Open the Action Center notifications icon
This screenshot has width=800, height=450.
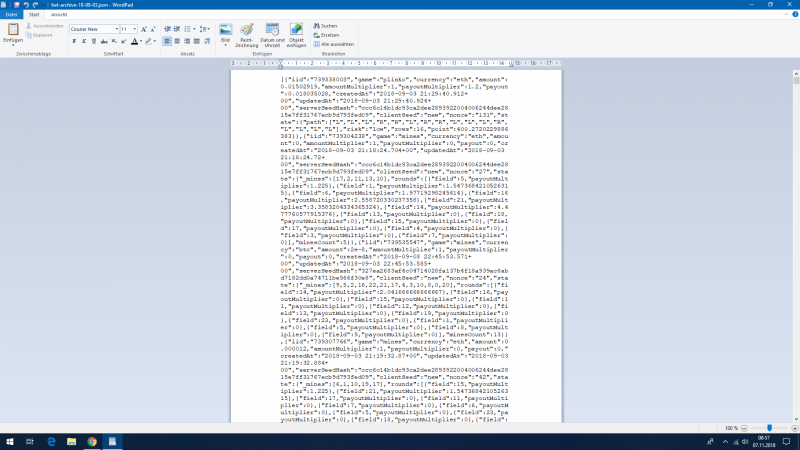(x=787, y=442)
